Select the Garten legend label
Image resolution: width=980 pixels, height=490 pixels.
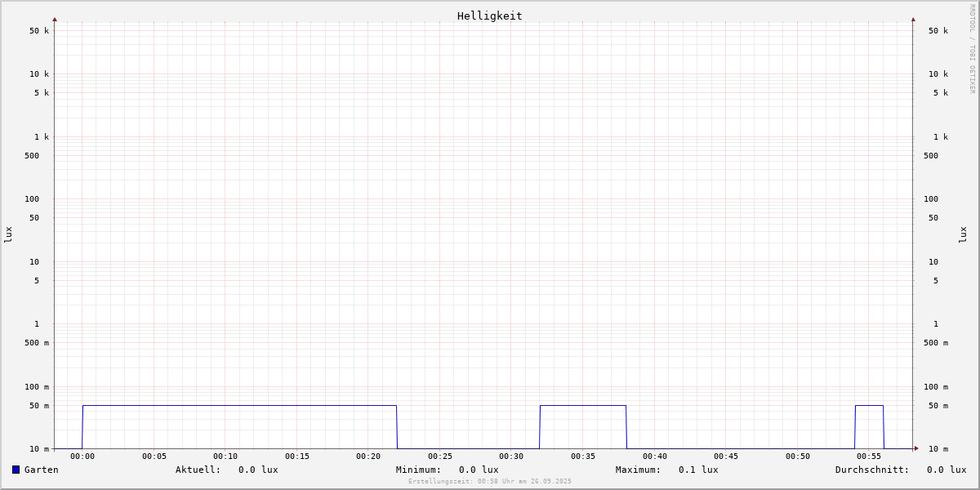tap(42, 470)
